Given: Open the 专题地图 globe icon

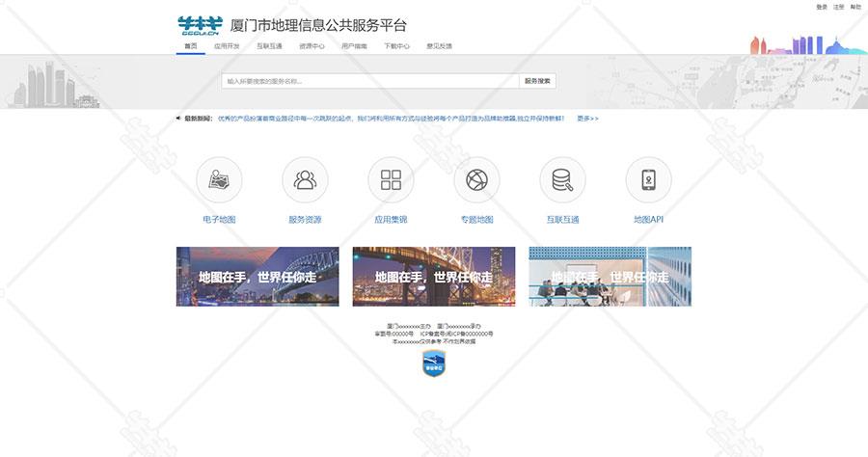Looking at the screenshot, I should point(476,180).
